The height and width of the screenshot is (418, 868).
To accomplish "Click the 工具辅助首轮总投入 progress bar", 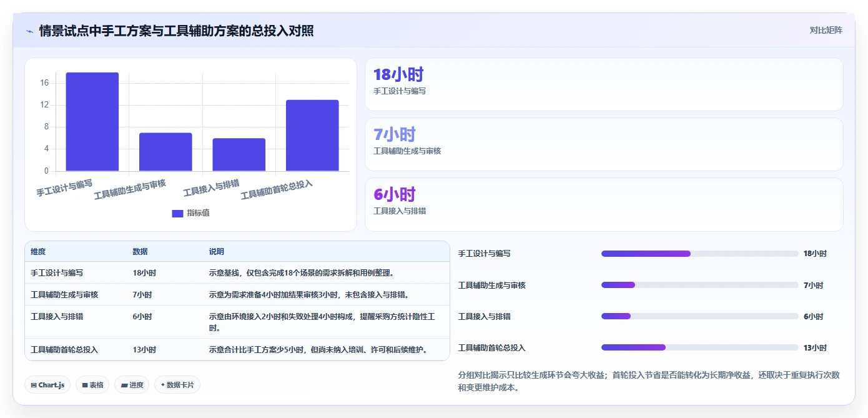I will click(699, 347).
